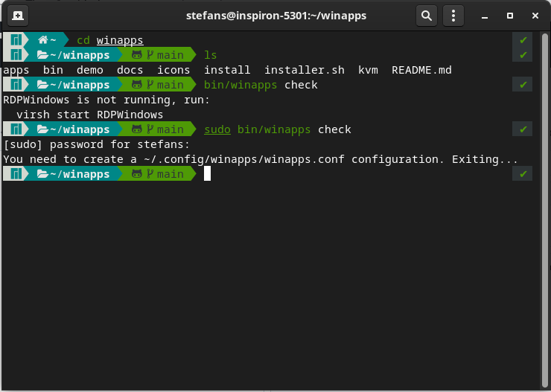Click the 'main' branch label on the ls prompt
The width and height of the screenshot is (551, 392).
[x=171, y=55]
